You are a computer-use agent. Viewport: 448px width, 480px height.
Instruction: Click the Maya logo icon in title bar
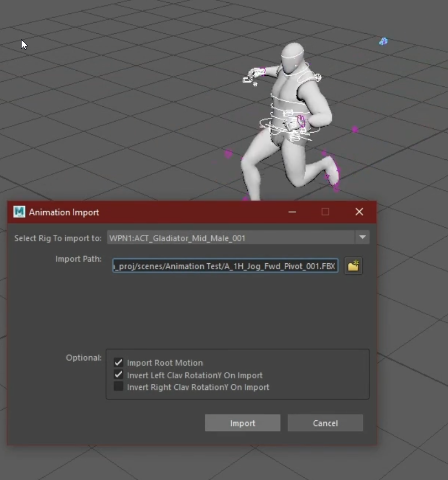[19, 212]
